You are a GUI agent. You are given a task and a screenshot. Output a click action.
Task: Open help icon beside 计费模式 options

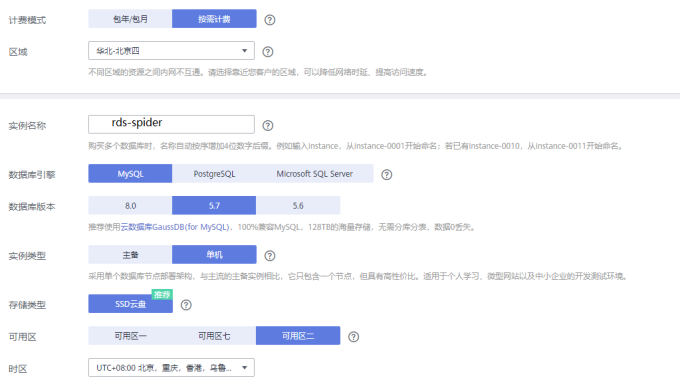point(270,20)
